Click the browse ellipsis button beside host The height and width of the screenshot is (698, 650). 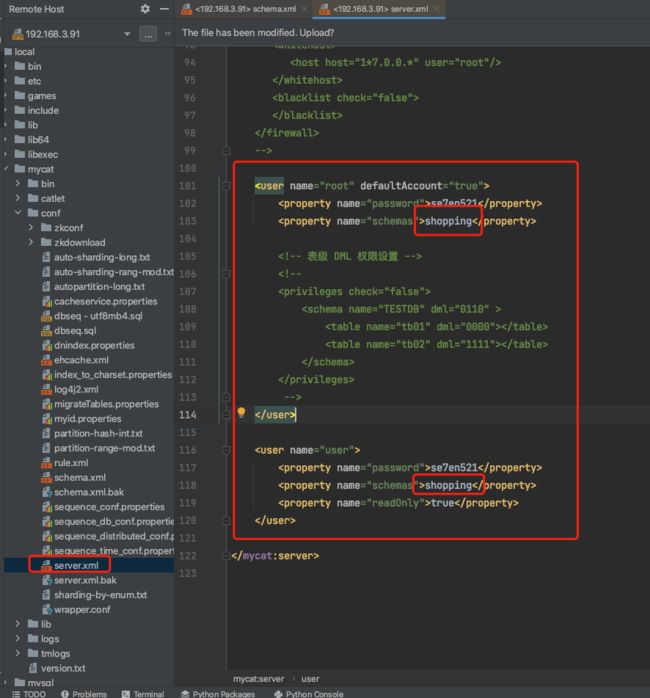pyautogui.click(x=148, y=34)
